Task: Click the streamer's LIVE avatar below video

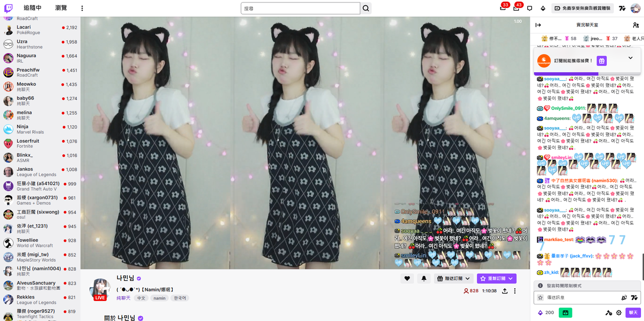Action: tap(100, 289)
